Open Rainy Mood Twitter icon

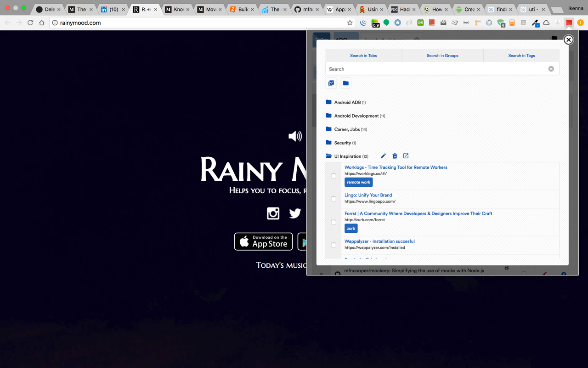(x=295, y=213)
